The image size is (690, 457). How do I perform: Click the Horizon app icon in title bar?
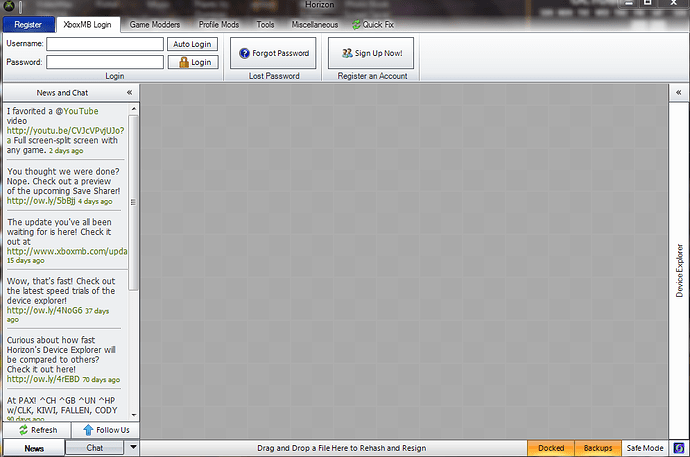[x=7, y=7]
